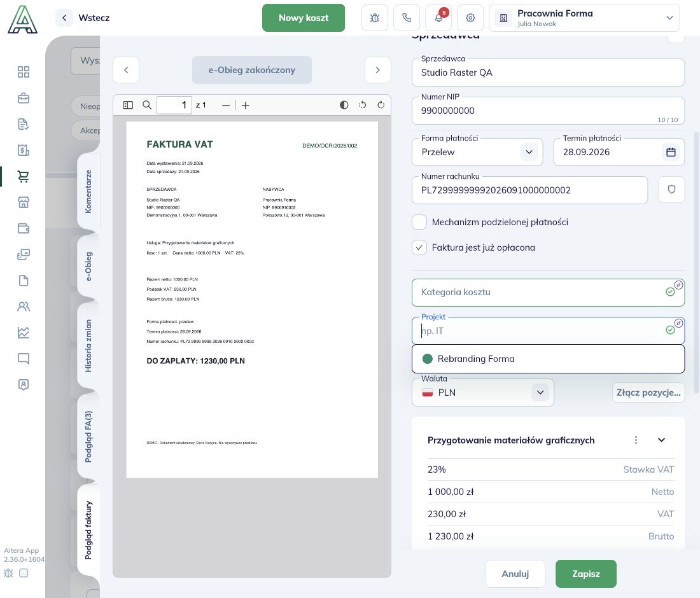Click the Projekt input field
The height and width of the screenshot is (598, 700).
click(548, 331)
